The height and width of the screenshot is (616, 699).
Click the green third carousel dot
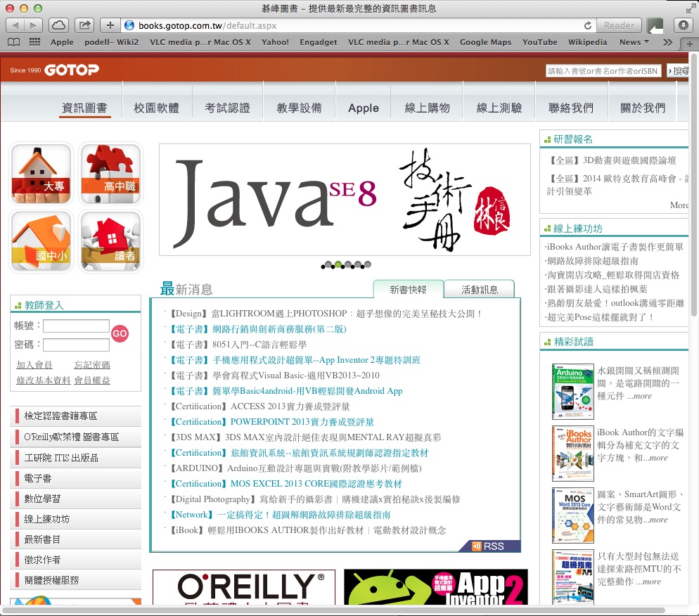[x=338, y=265]
